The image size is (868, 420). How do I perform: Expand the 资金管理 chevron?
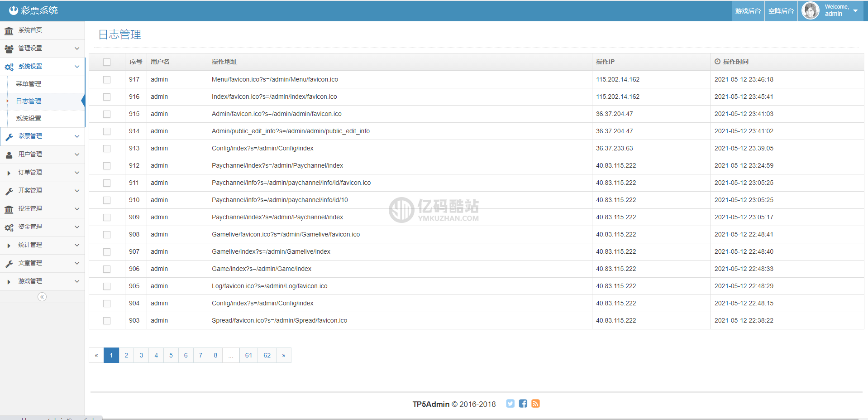coord(77,227)
